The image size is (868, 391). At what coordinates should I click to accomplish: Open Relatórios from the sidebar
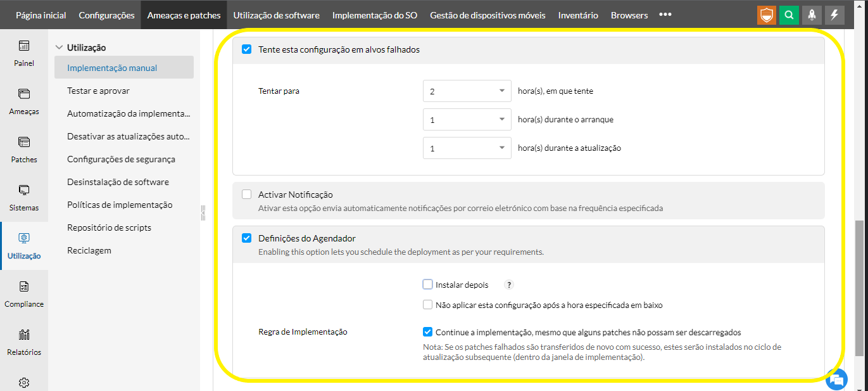click(x=24, y=342)
